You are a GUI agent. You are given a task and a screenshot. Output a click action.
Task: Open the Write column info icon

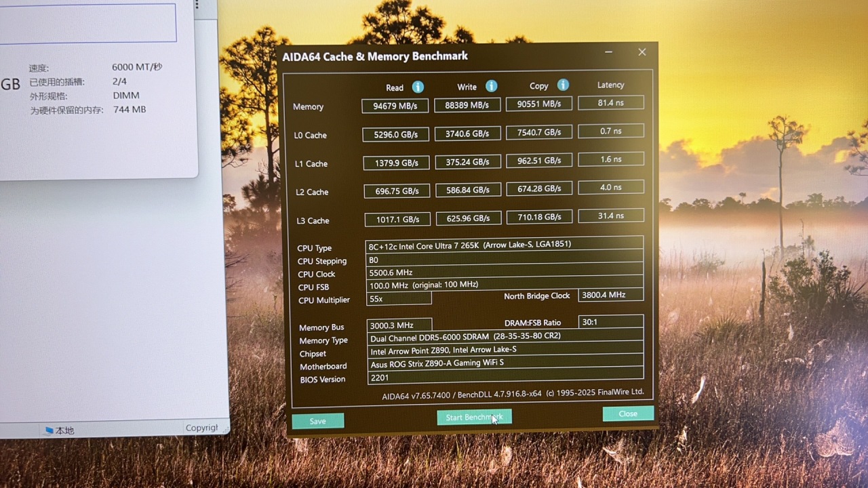[491, 86]
